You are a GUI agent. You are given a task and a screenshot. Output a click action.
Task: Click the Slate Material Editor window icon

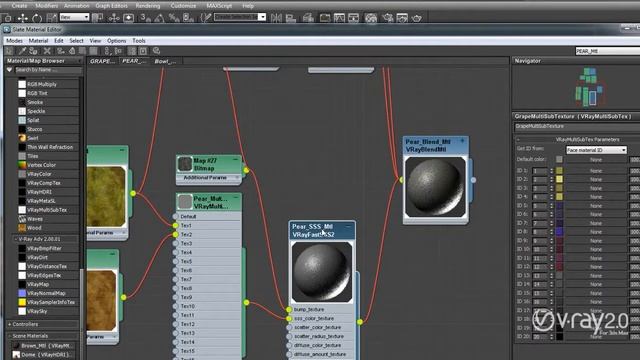[7, 29]
